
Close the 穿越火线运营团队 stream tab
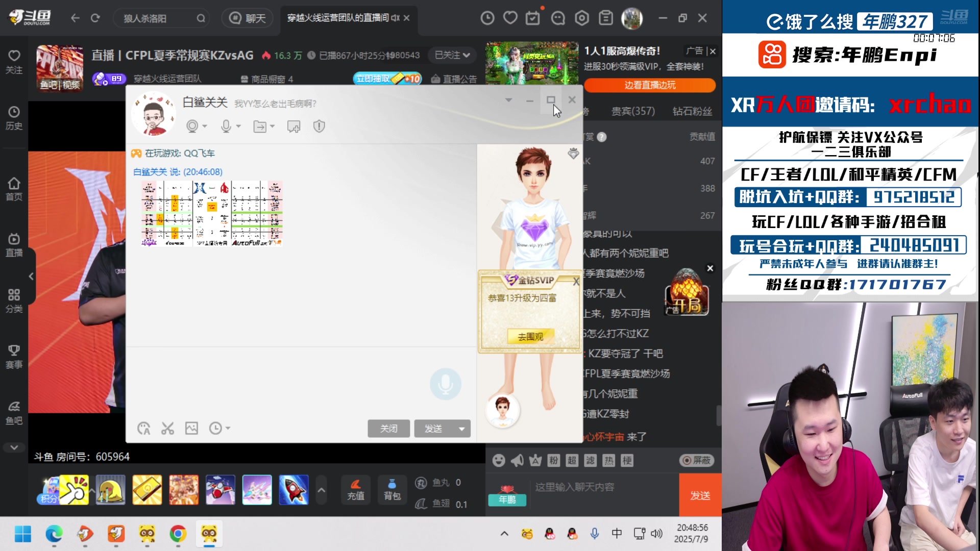coord(406,18)
